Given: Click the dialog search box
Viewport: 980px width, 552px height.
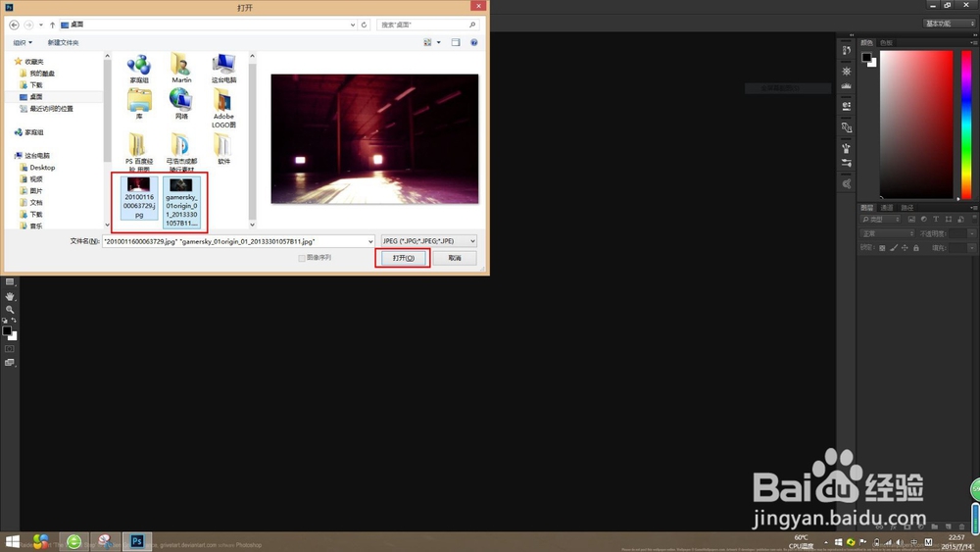Looking at the screenshot, I should (x=428, y=25).
